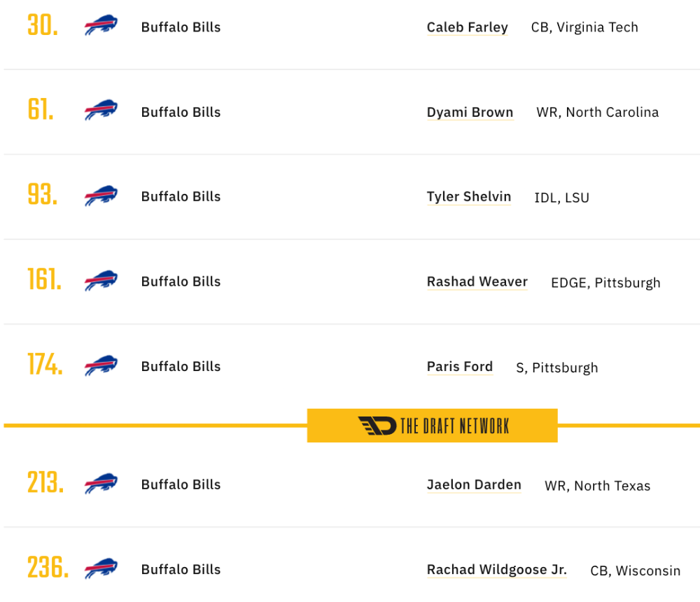
Task: Open Tyler Shelvin's player profile link
Action: click(469, 197)
